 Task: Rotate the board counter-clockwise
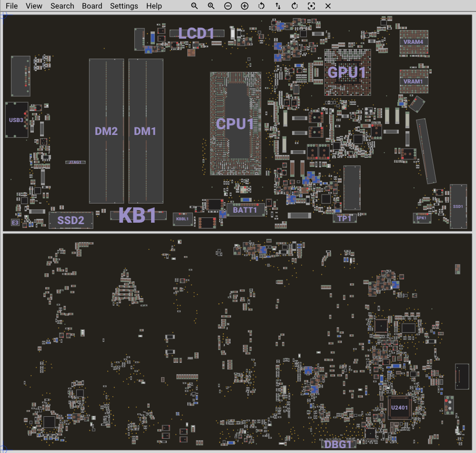pyautogui.click(x=261, y=6)
